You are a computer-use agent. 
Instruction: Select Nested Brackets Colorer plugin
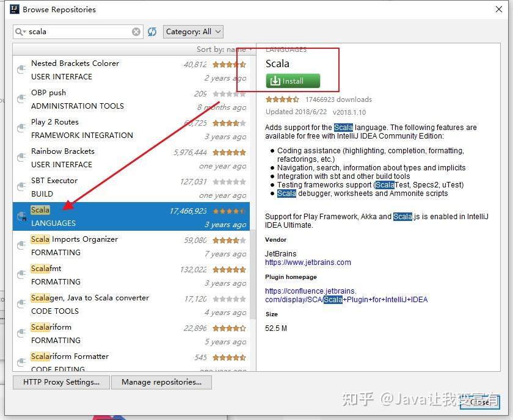tap(131, 70)
